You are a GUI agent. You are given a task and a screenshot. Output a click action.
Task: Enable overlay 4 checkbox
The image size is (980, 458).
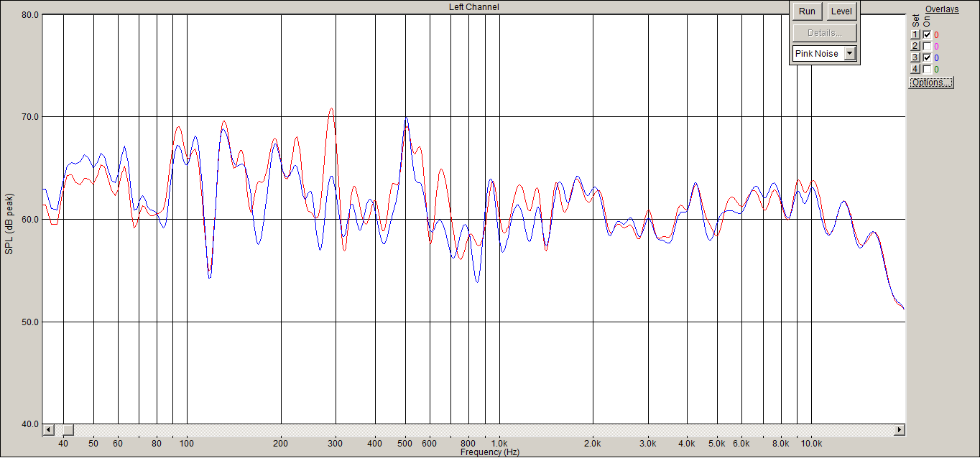pyautogui.click(x=927, y=69)
